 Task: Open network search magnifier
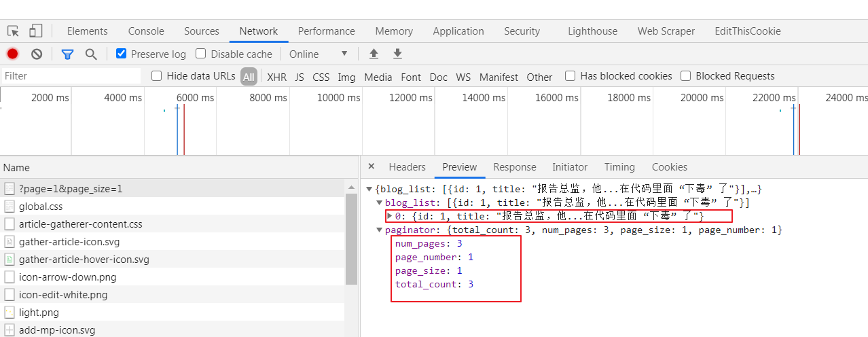91,54
